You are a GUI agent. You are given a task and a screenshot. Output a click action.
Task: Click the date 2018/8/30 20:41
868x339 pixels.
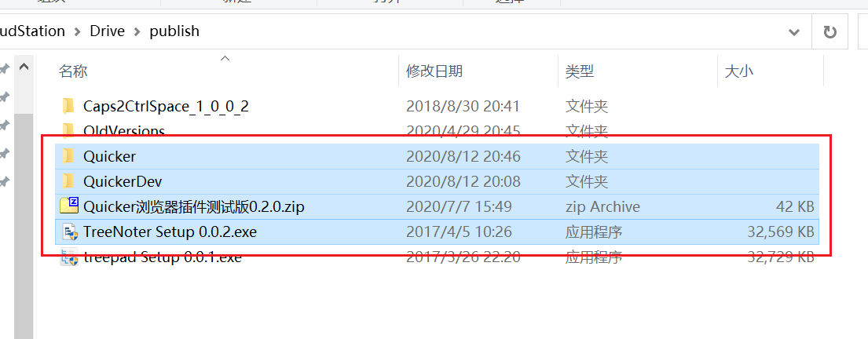[463, 106]
